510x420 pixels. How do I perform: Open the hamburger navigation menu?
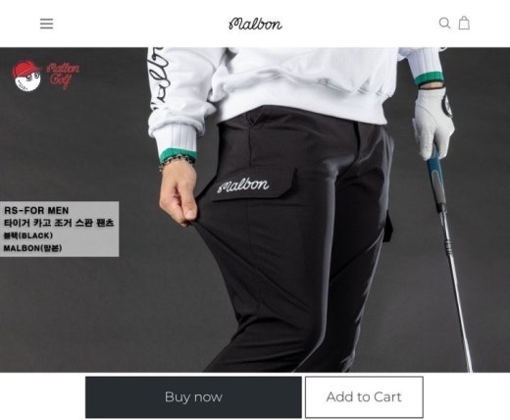pos(46,24)
